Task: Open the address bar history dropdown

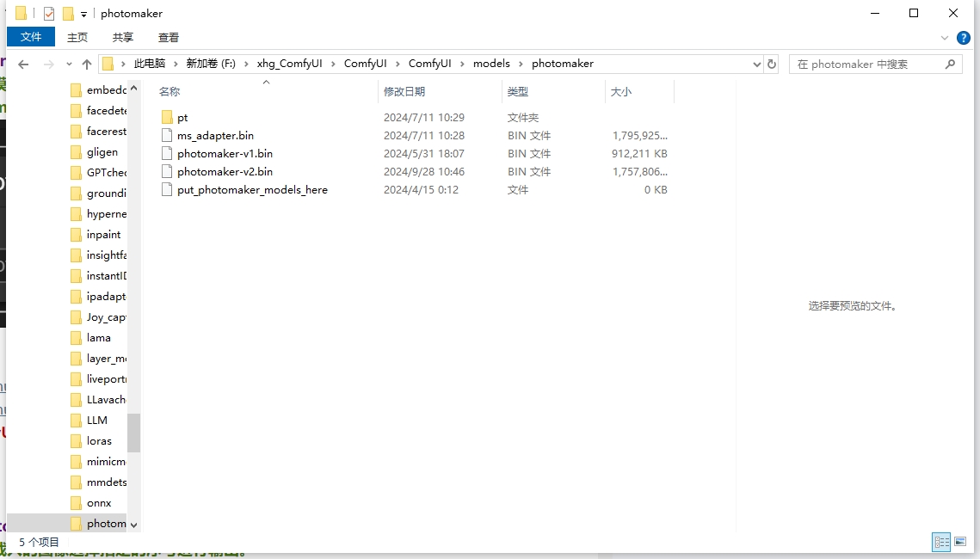Action: point(757,64)
